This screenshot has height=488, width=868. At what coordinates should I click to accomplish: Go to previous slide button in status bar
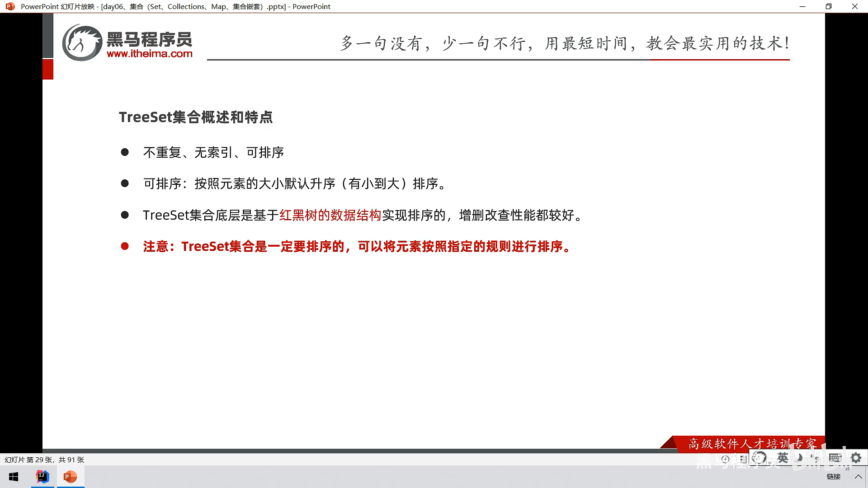725,459
